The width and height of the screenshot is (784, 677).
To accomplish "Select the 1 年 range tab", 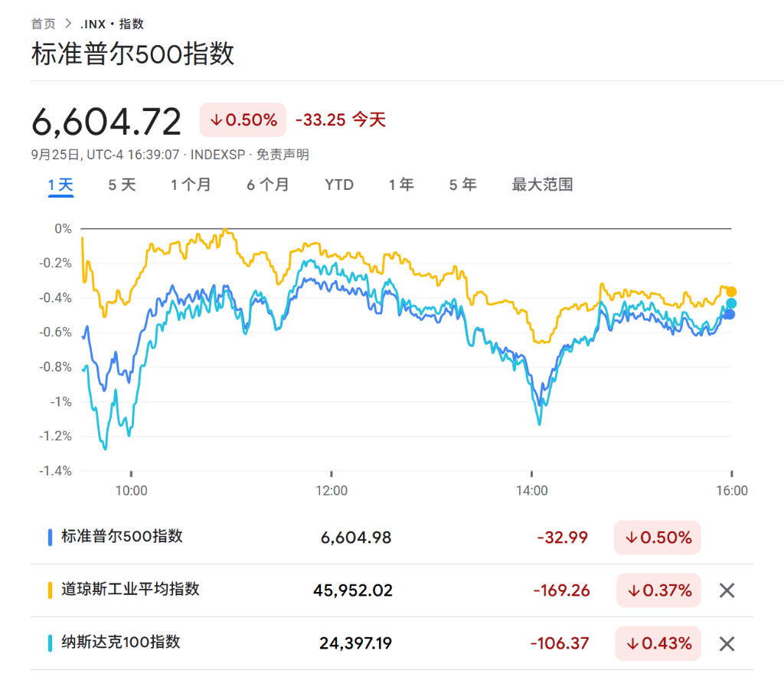I will pos(401,185).
